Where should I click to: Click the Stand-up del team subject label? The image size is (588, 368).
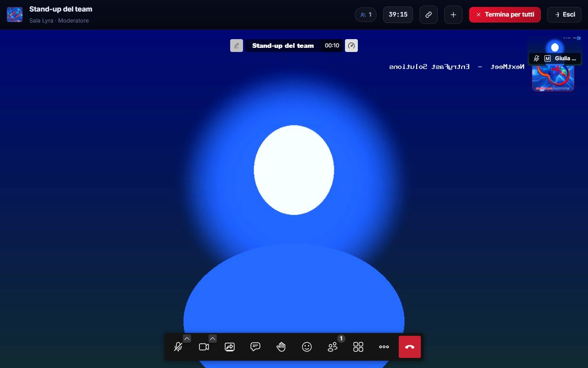pos(283,46)
